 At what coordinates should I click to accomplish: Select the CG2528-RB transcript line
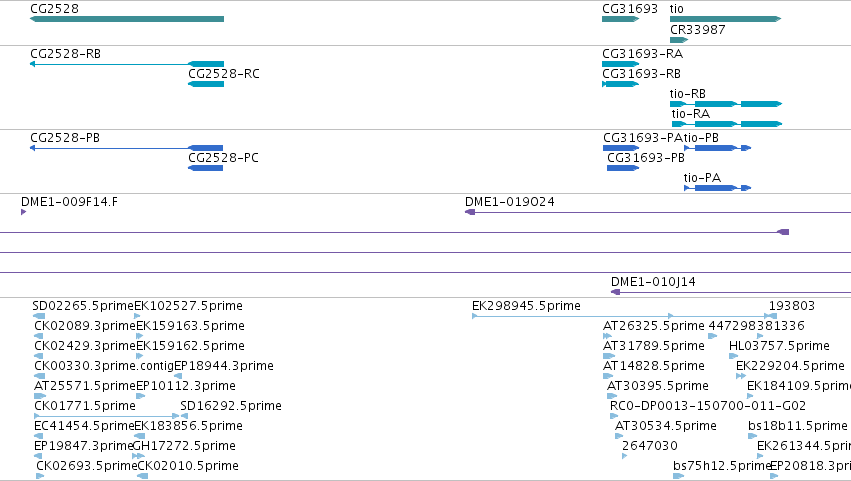pyautogui.click(x=127, y=64)
